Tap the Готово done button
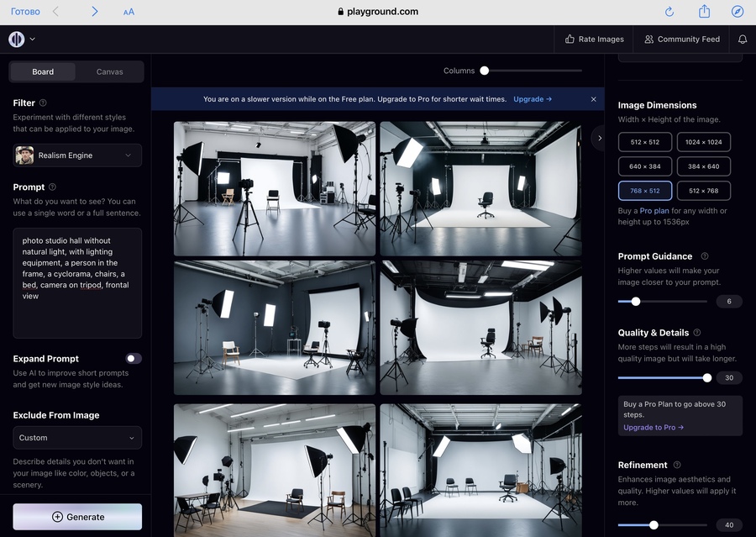756x537 pixels. coord(25,12)
